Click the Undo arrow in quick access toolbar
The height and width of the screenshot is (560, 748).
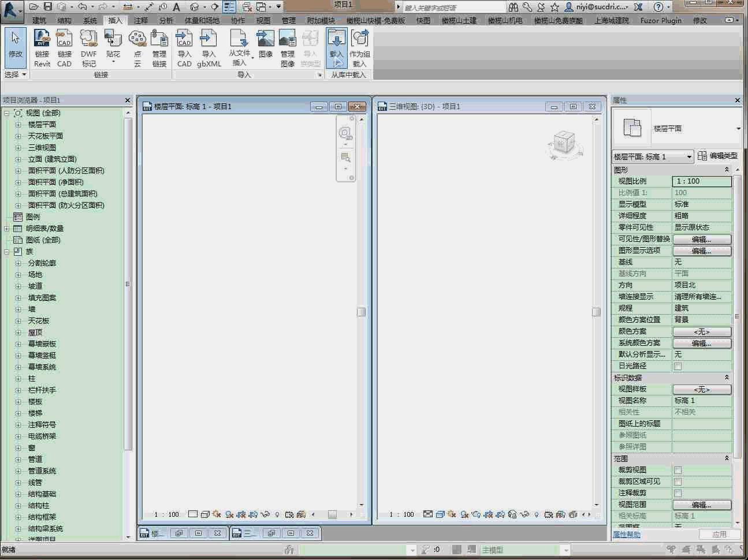click(82, 6)
